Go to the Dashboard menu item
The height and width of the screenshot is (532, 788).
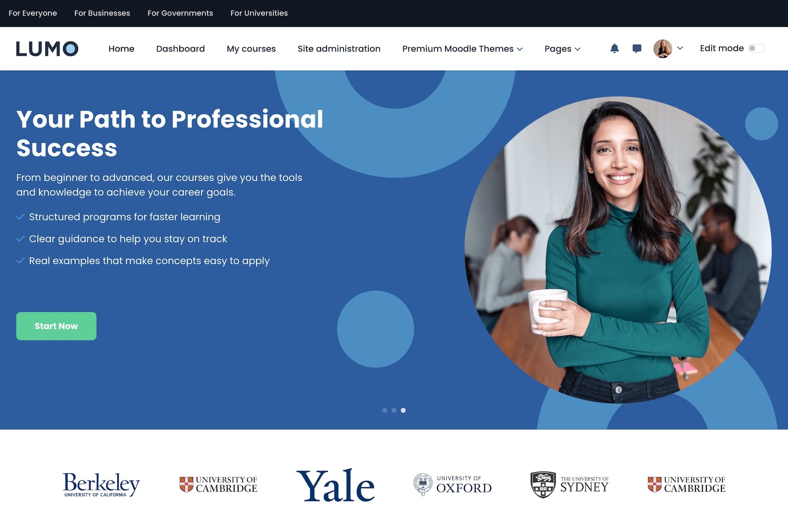(x=180, y=49)
